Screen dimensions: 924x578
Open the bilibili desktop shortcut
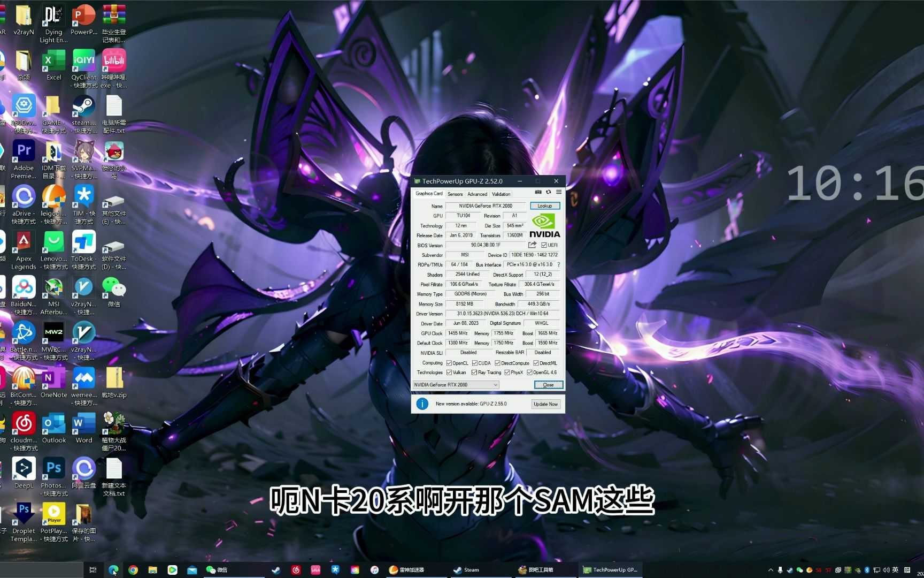[x=114, y=69]
